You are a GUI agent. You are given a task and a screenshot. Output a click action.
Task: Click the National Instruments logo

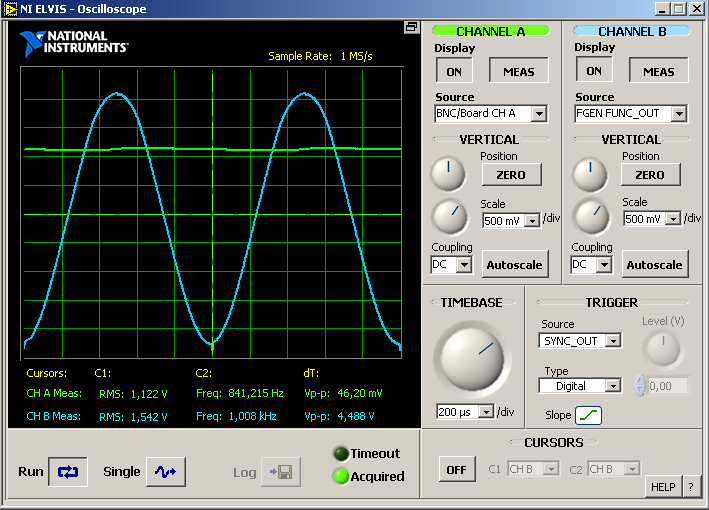pyautogui.click(x=74, y=43)
